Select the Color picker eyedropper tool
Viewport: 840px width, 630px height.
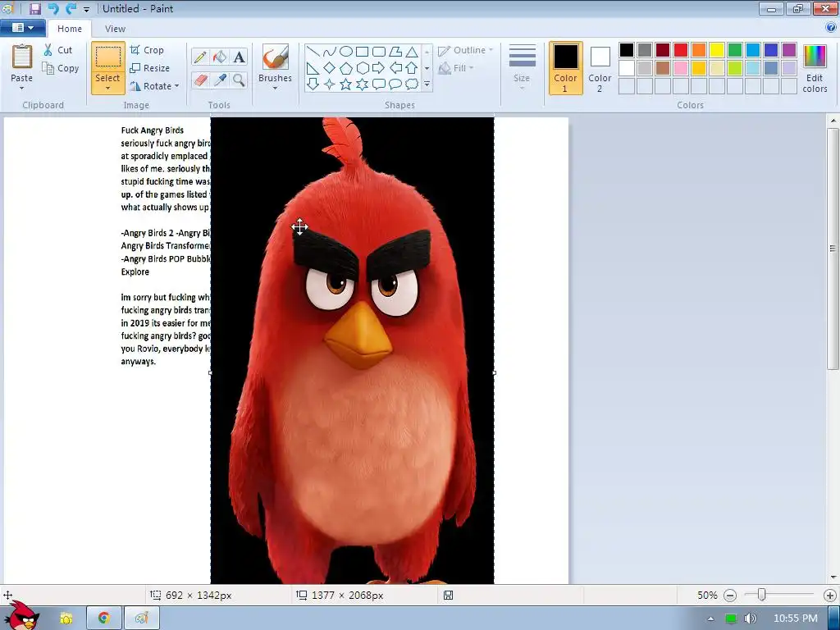220,80
